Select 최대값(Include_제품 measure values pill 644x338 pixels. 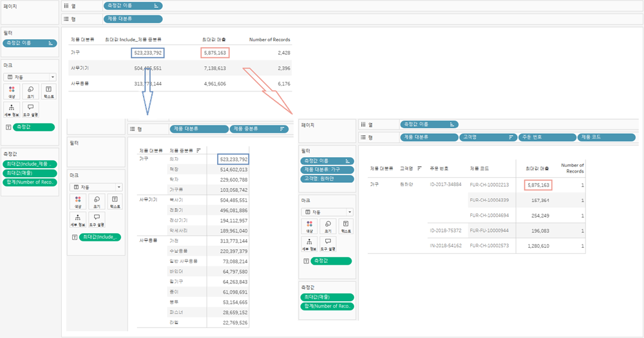point(30,164)
